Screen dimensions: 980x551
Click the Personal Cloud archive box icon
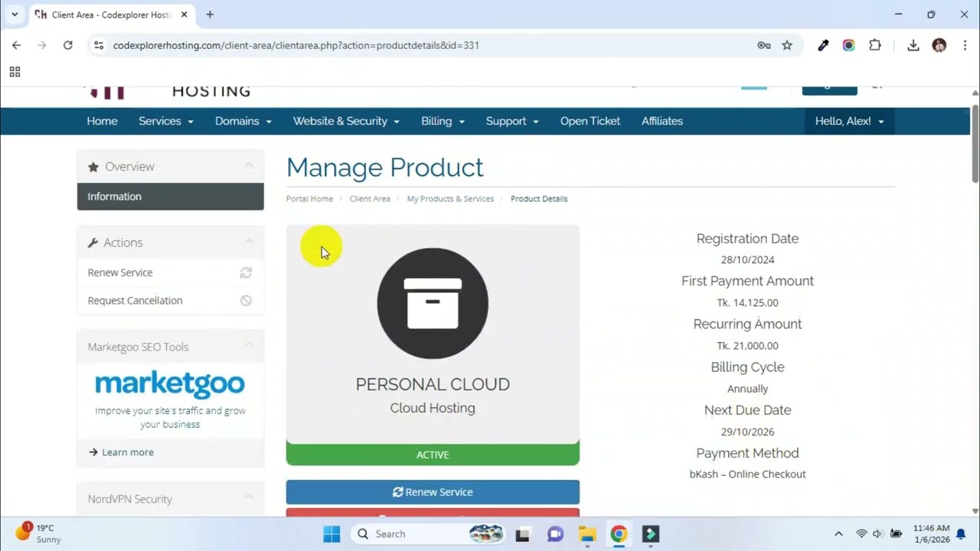(433, 303)
